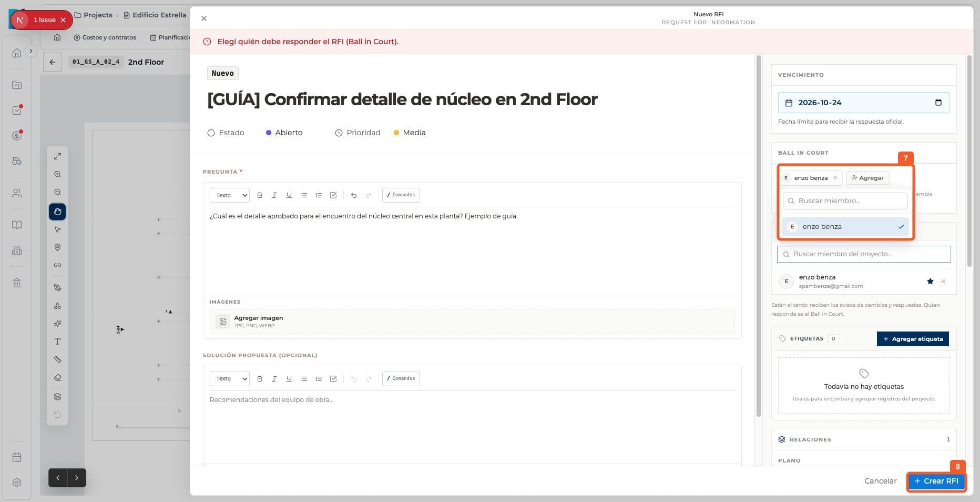
Task: Click the zoom in tool on the plan
Action: (57, 174)
